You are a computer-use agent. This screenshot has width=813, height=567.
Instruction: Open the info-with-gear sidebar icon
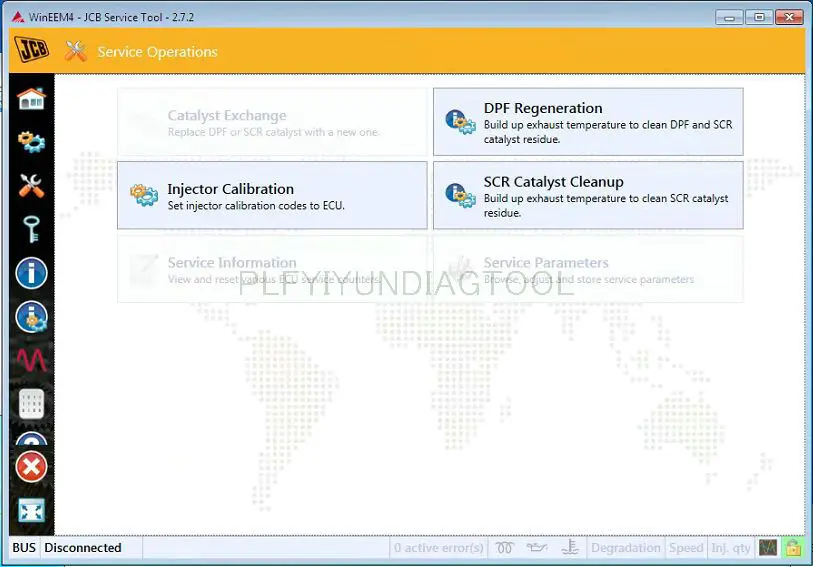coord(32,317)
